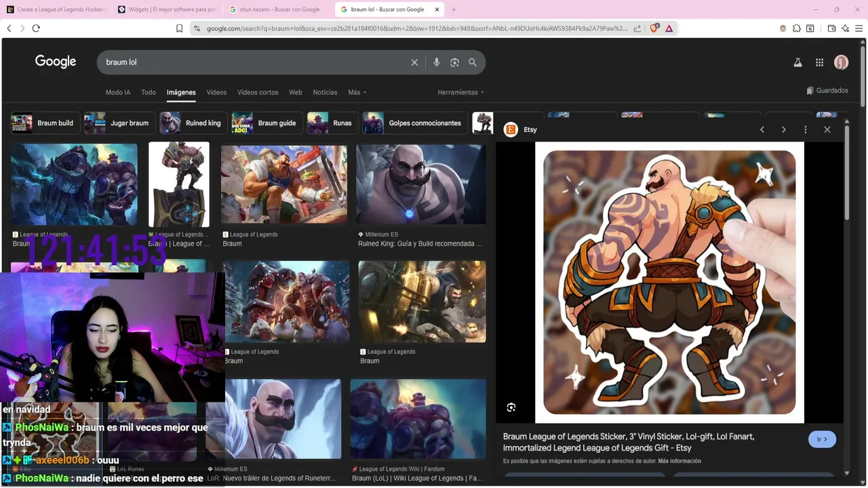Viewport: 868px width, 488px height.
Task: Switch to League of Legends Husband tab
Action: [x=56, y=9]
